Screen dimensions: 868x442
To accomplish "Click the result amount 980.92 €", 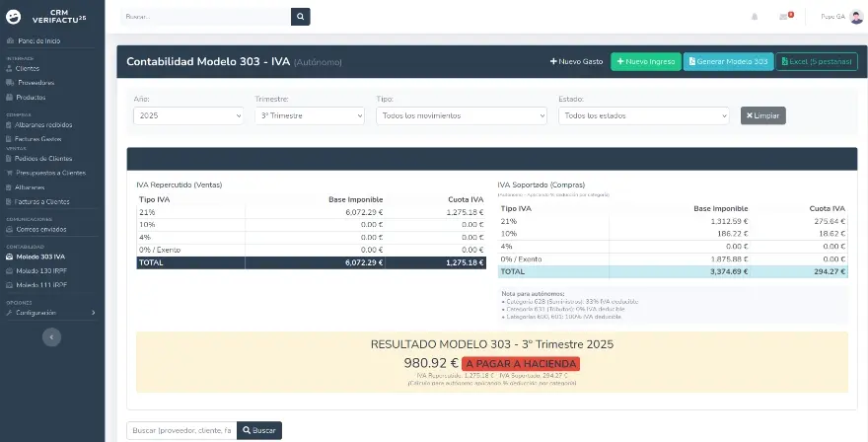I will tap(431, 363).
